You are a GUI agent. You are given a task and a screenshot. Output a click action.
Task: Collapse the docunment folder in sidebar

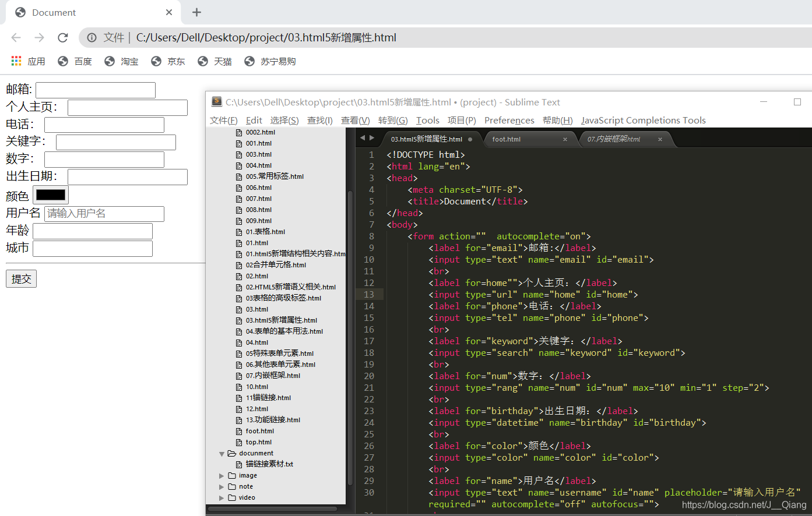pos(222,454)
